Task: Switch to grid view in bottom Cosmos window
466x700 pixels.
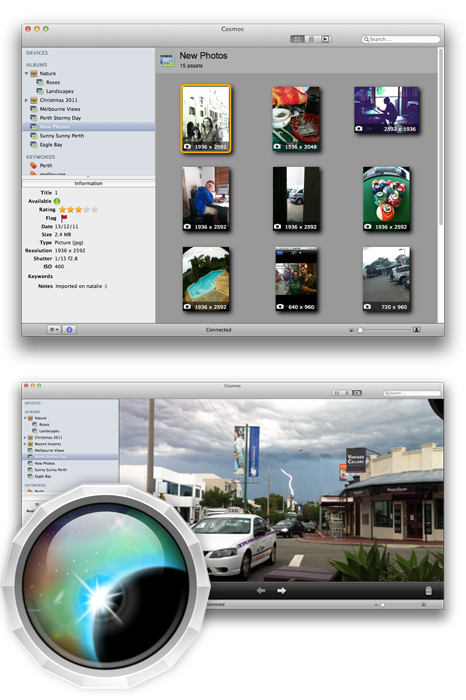Action: 336,393
